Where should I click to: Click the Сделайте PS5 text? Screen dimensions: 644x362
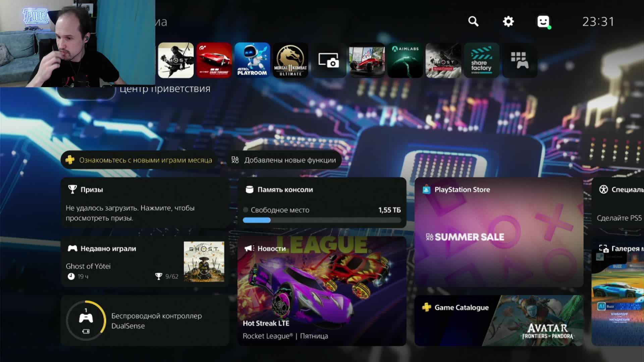click(x=619, y=218)
